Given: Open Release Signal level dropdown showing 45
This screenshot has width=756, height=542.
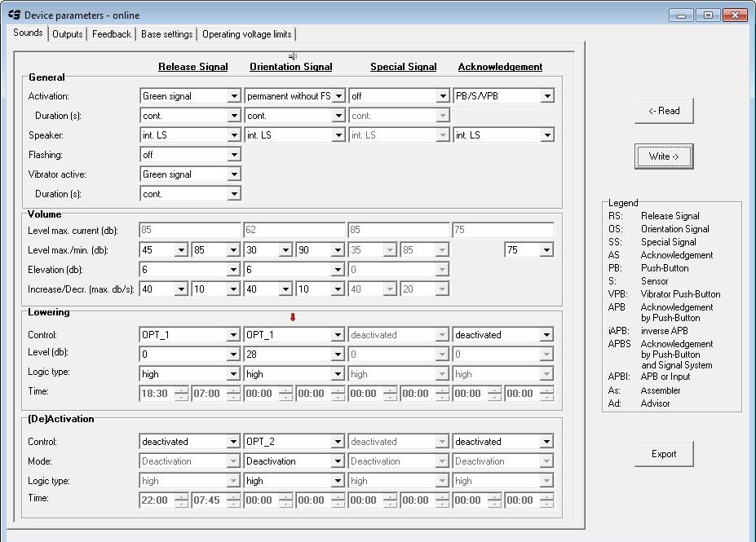Looking at the screenshot, I should click(x=163, y=249).
